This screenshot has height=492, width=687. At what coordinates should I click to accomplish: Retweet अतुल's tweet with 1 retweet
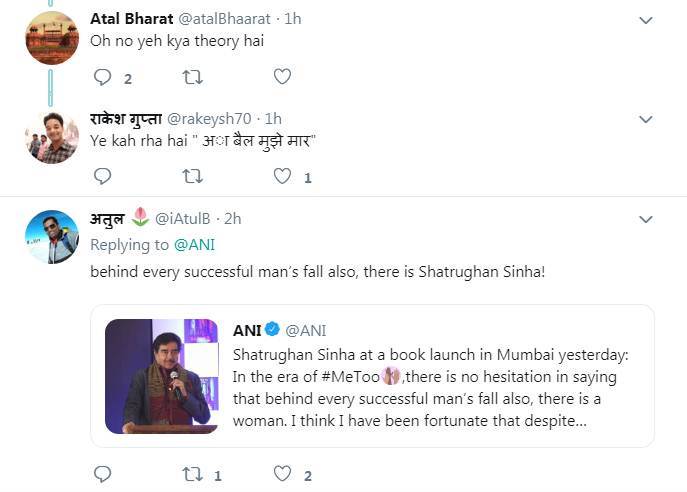[191, 474]
